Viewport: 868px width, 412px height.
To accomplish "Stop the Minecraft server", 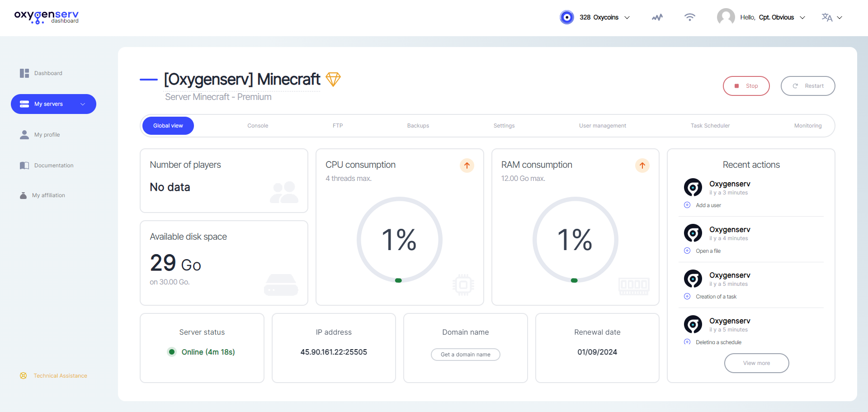I will (746, 86).
